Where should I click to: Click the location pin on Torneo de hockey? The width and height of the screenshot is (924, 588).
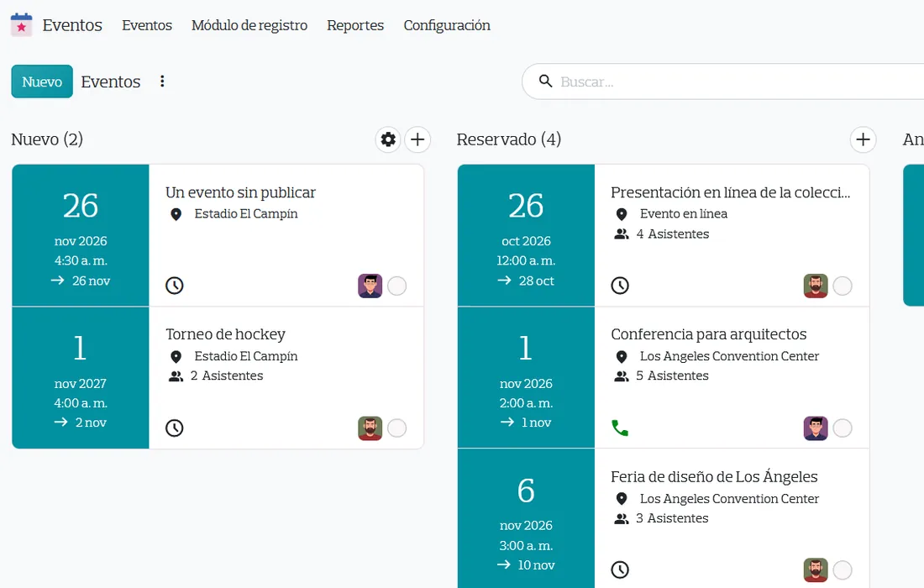pos(176,357)
